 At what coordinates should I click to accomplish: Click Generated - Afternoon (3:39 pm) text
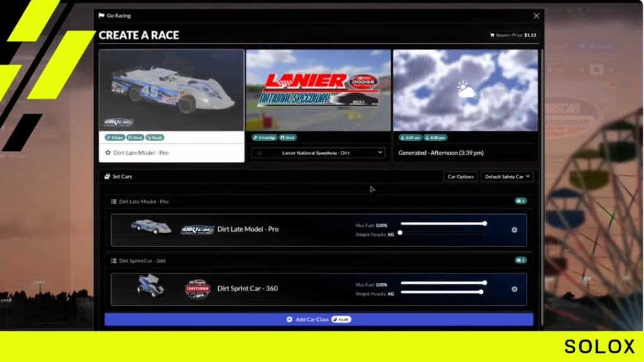[441, 153]
